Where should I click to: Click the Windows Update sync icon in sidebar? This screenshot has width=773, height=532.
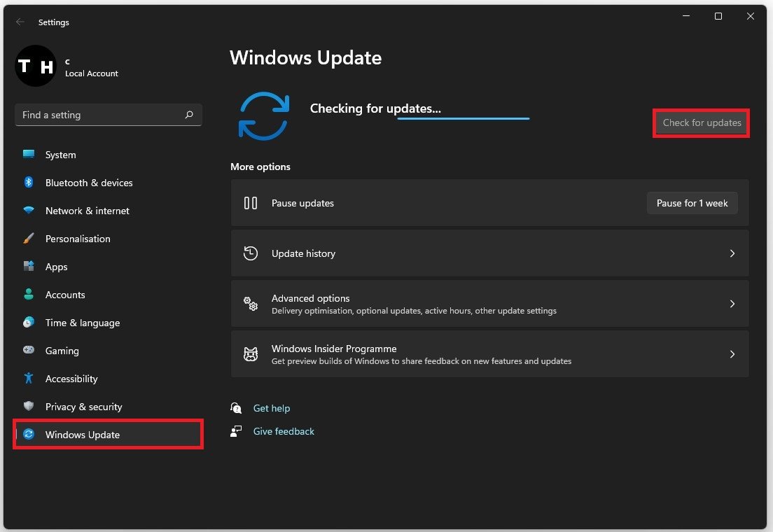coord(29,434)
